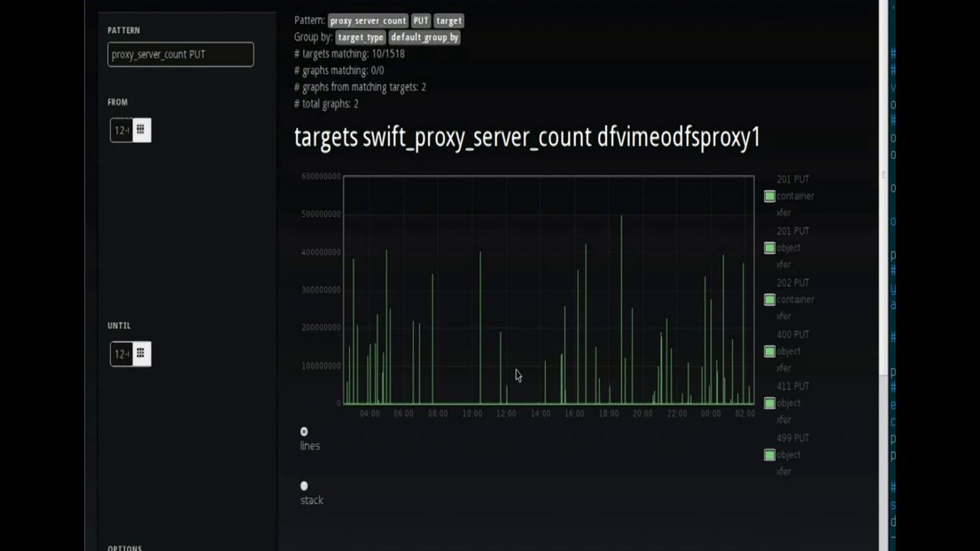Viewport: 980px width, 551px height.
Task: Click the '201 PUT' container legend label
Action: (793, 180)
